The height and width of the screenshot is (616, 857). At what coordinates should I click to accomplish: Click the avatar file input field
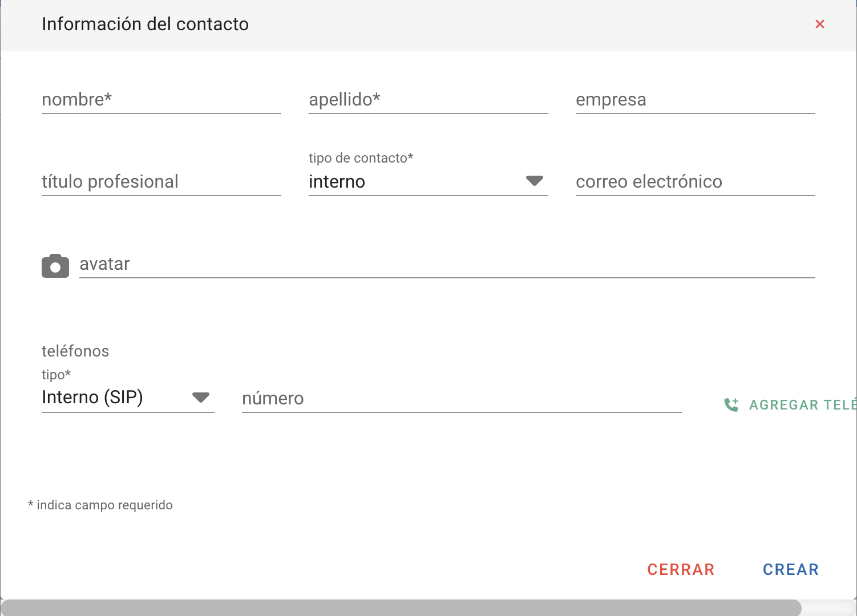(x=446, y=264)
